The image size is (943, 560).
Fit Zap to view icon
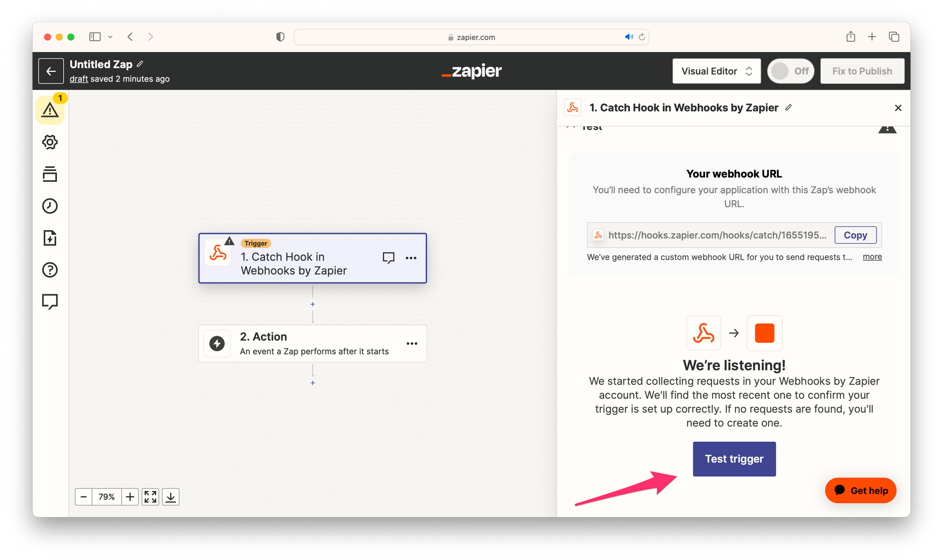pyautogui.click(x=150, y=497)
